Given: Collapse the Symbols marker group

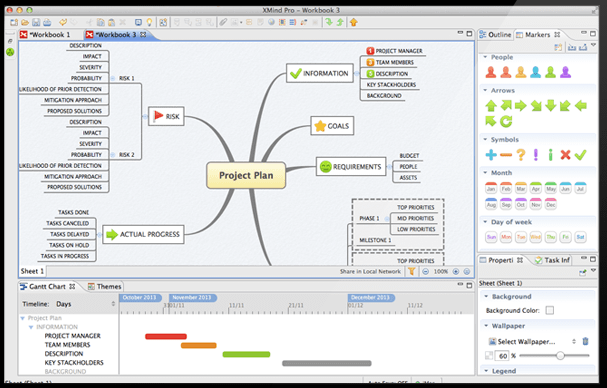Looking at the screenshot, I should click(x=485, y=139).
